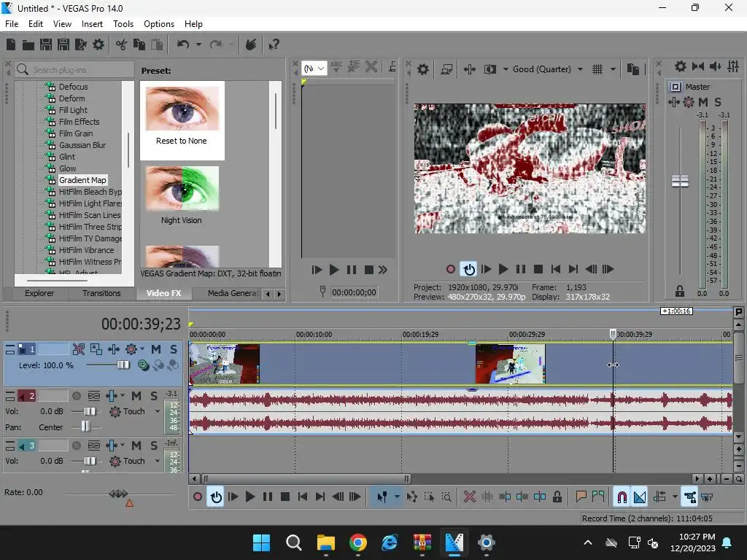Open auto ripple dropdown arrow
The height and width of the screenshot is (560, 747).
coord(675,497)
